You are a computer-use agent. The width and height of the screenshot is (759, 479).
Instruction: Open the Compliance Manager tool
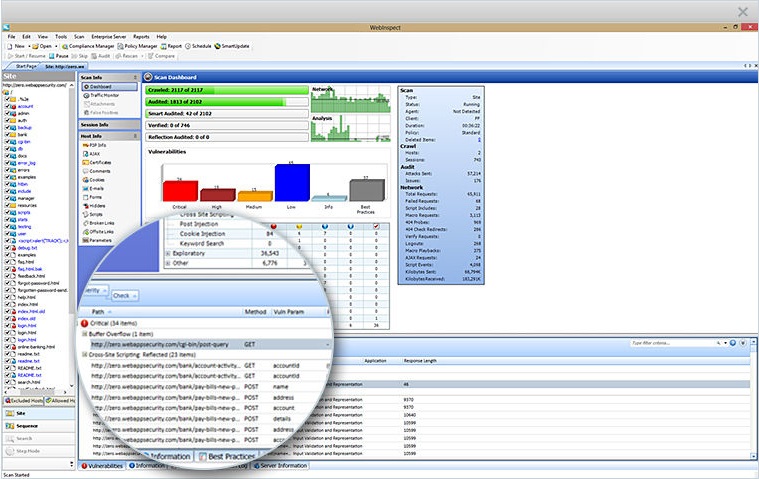click(88, 46)
